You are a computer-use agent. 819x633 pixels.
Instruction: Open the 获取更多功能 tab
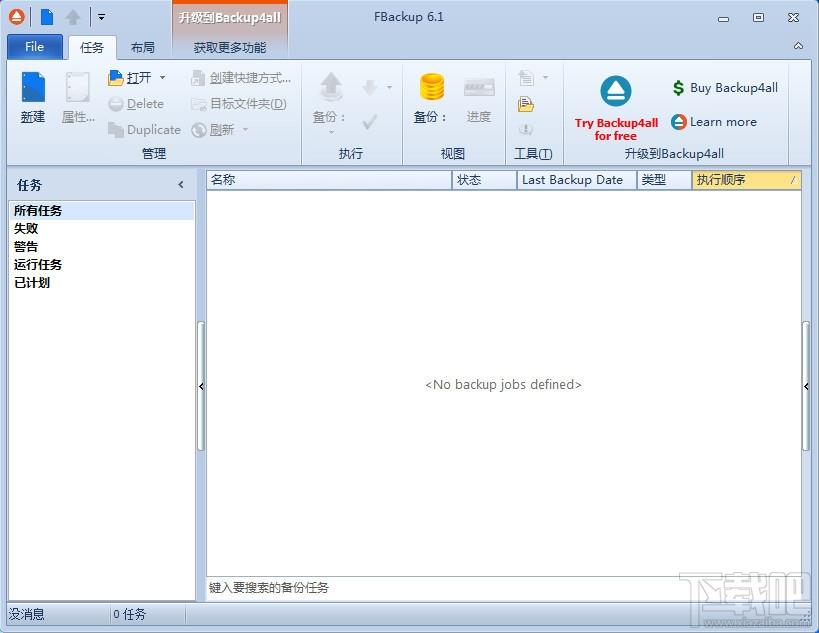[230, 48]
